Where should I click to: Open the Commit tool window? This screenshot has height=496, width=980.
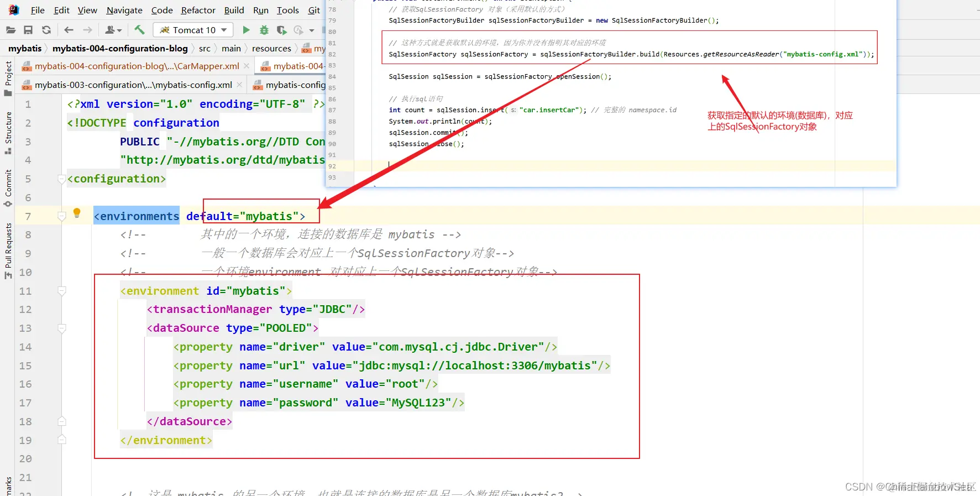[x=8, y=188]
